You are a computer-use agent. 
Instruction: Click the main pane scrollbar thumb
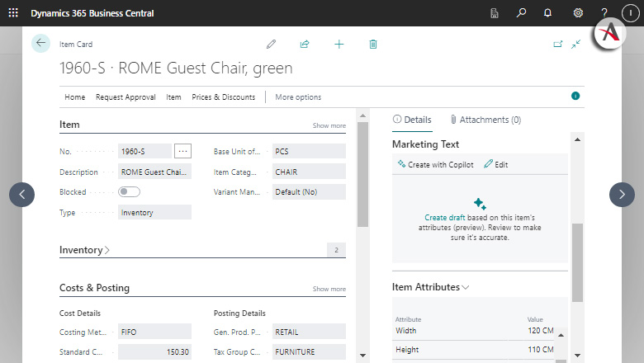click(362, 174)
